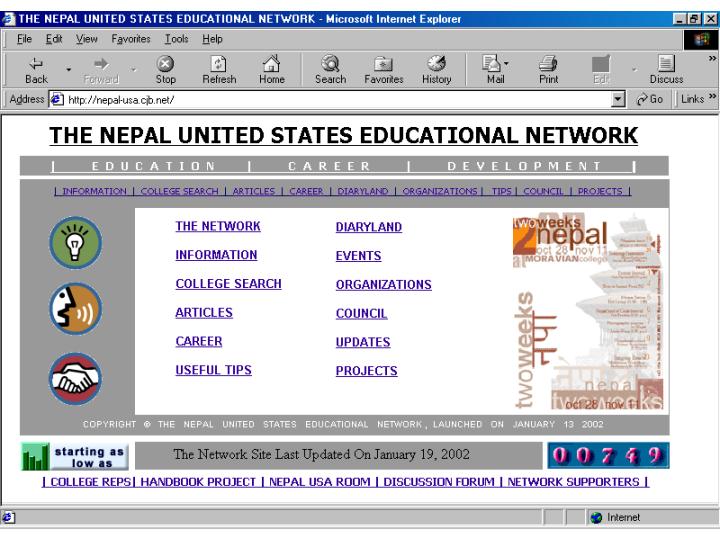Follow the COLLEGE SEARCH link in the main list

tap(228, 284)
